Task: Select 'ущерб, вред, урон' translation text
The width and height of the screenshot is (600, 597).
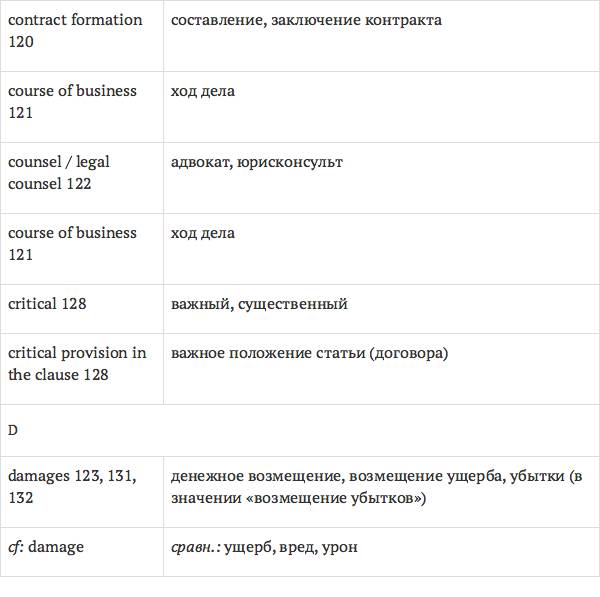Action: (291, 547)
